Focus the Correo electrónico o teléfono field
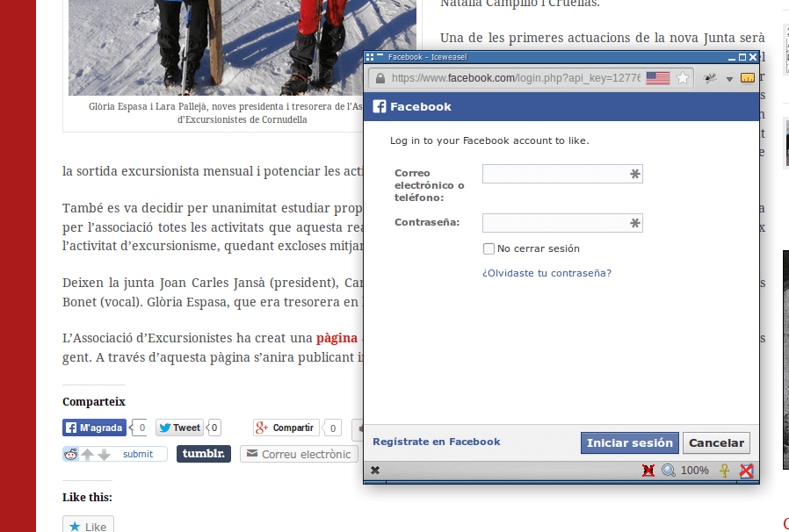 [562, 174]
